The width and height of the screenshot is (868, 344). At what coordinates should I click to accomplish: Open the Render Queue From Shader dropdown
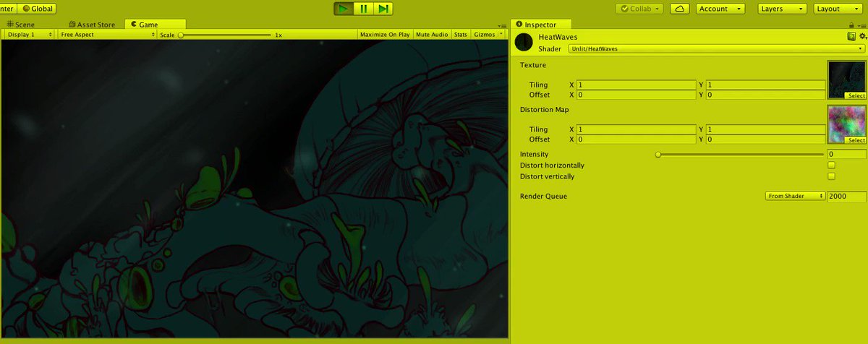pyautogui.click(x=795, y=196)
